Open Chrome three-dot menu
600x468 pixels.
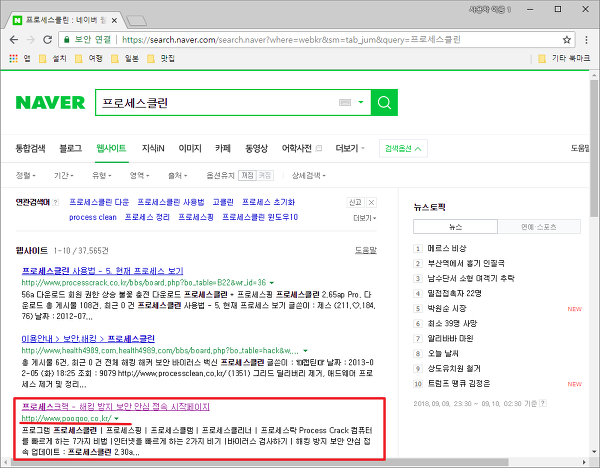[x=586, y=40]
